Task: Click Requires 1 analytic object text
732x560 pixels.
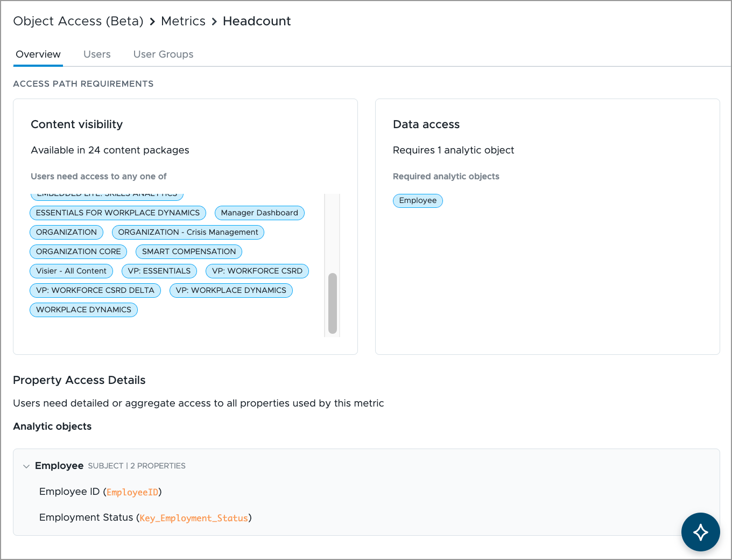Action: (453, 150)
